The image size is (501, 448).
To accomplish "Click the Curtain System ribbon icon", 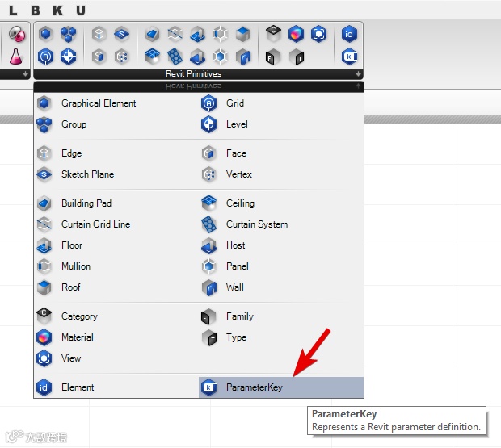I will (175, 57).
